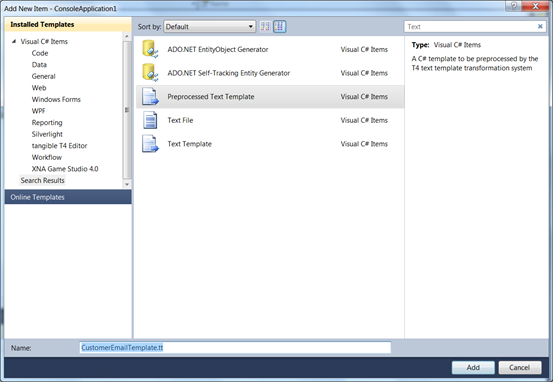
Task: Click the Add button
Action: pyautogui.click(x=473, y=368)
